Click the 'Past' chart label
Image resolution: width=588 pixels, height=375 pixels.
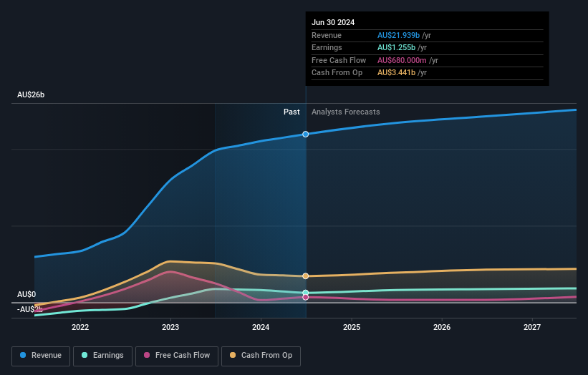291,112
